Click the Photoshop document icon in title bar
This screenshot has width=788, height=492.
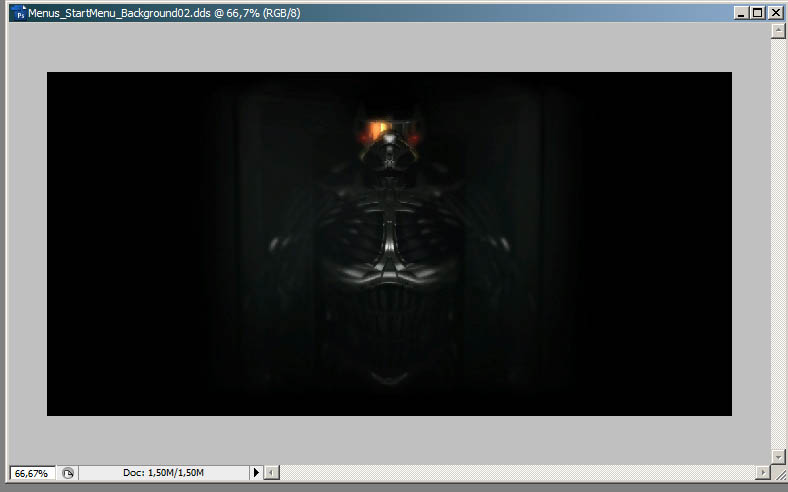[x=19, y=13]
